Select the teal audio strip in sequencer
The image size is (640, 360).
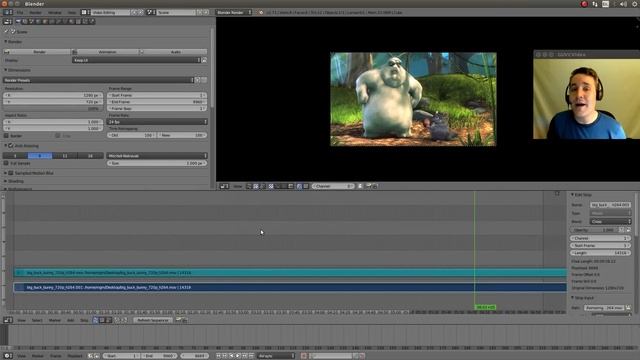tap(290, 273)
